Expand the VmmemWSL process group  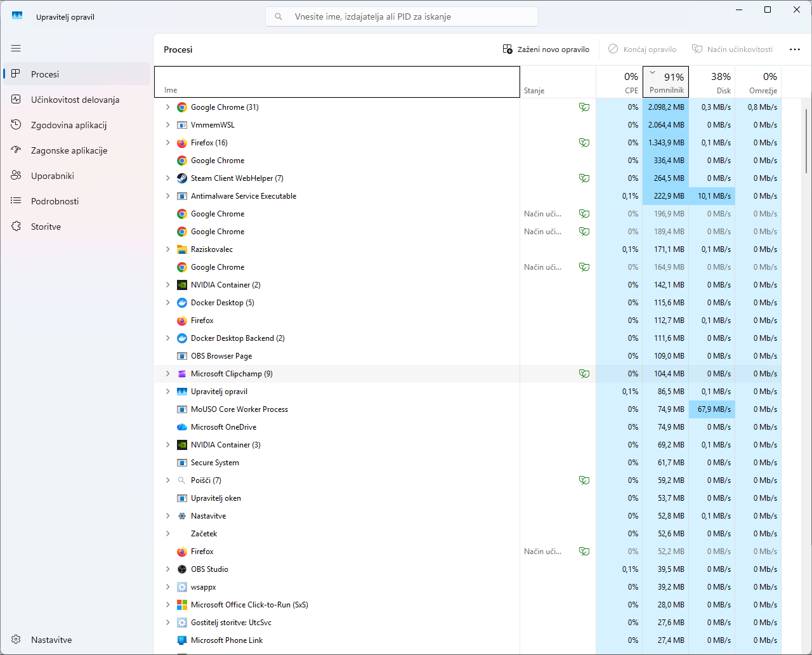(168, 125)
